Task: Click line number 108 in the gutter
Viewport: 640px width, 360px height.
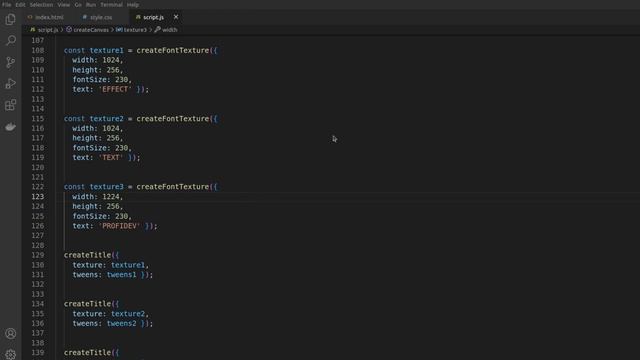Action: (x=38, y=50)
